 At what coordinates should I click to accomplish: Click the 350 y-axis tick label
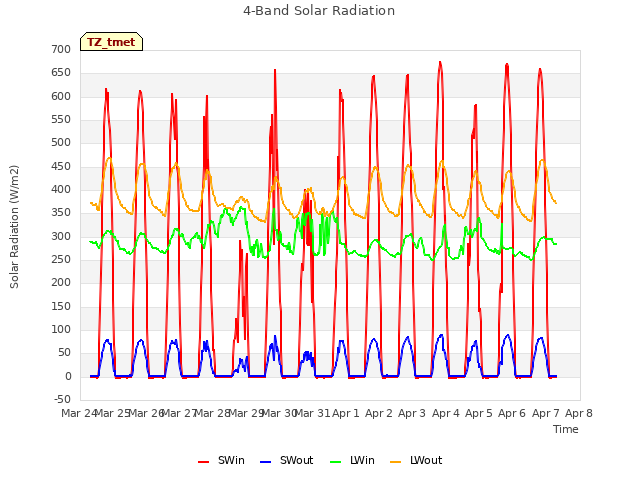point(61,213)
